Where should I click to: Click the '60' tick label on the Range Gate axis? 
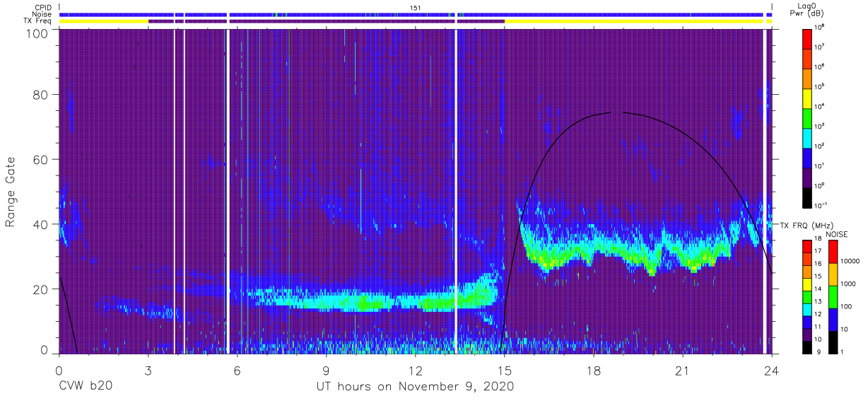click(40, 159)
